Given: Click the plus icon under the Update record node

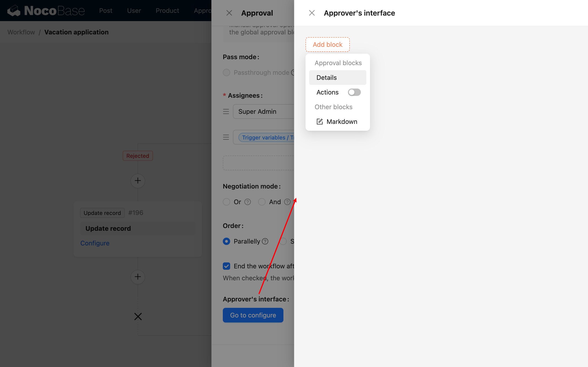Looking at the screenshot, I should coord(138,277).
